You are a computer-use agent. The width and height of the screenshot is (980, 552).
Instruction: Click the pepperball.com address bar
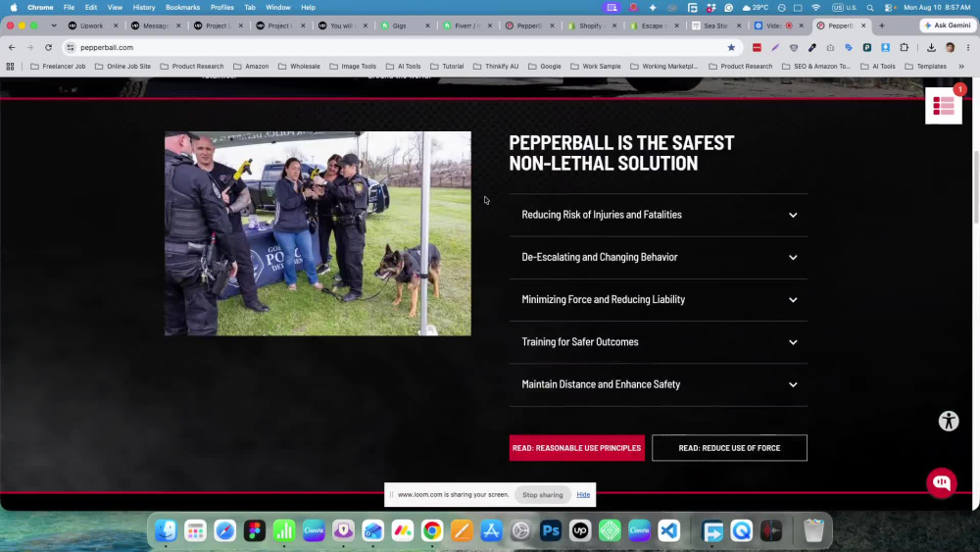tap(400, 47)
